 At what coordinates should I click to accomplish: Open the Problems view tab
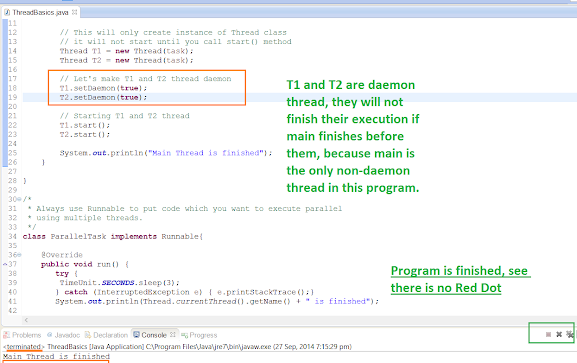coord(22,335)
